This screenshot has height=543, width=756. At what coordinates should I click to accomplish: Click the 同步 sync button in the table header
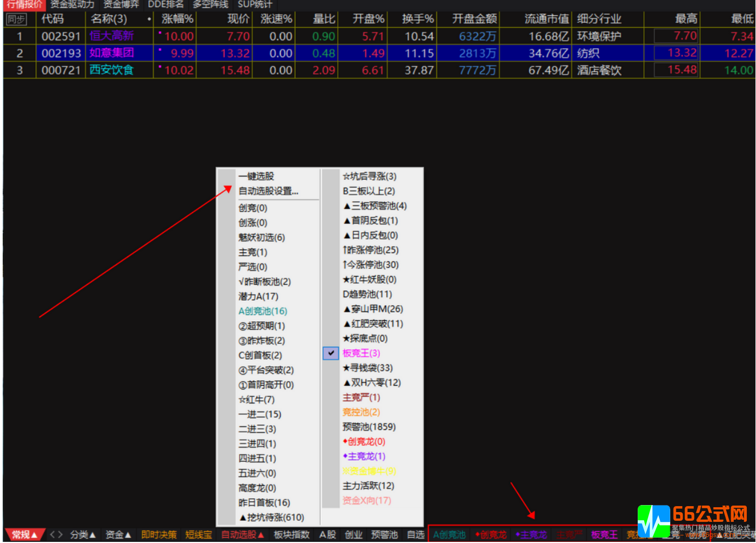point(16,18)
